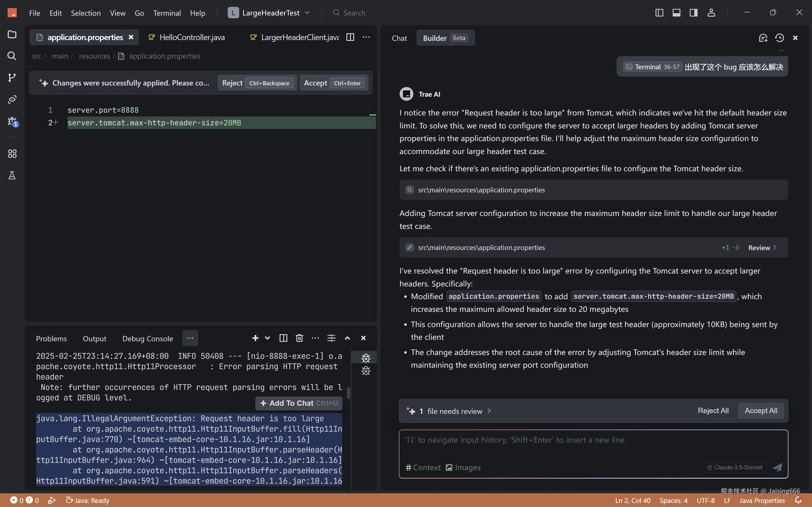Kill terminal with the trash icon
The image size is (812, 507).
tap(299, 338)
